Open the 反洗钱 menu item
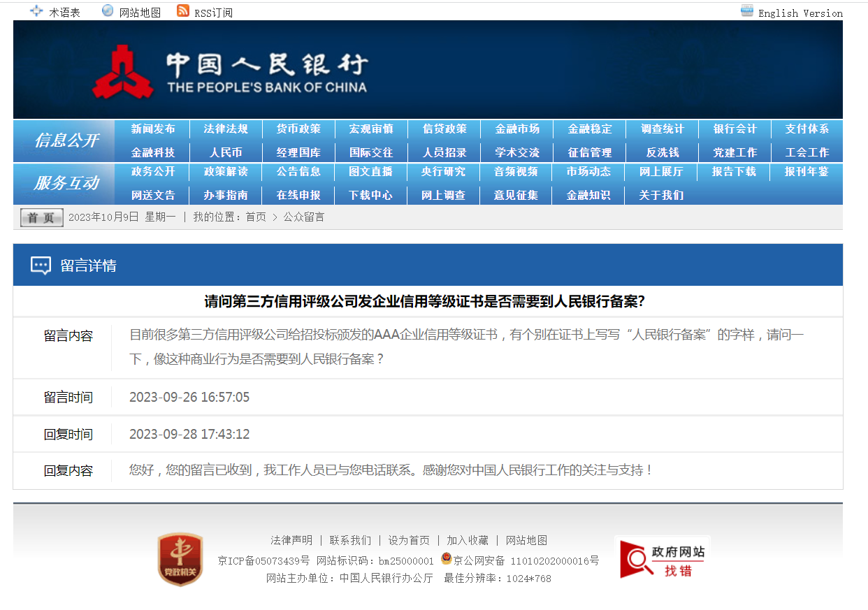Screen dimensions: 868x610 663,152
